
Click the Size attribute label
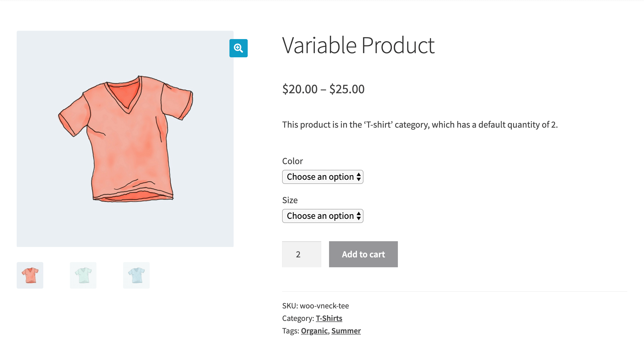pos(290,200)
